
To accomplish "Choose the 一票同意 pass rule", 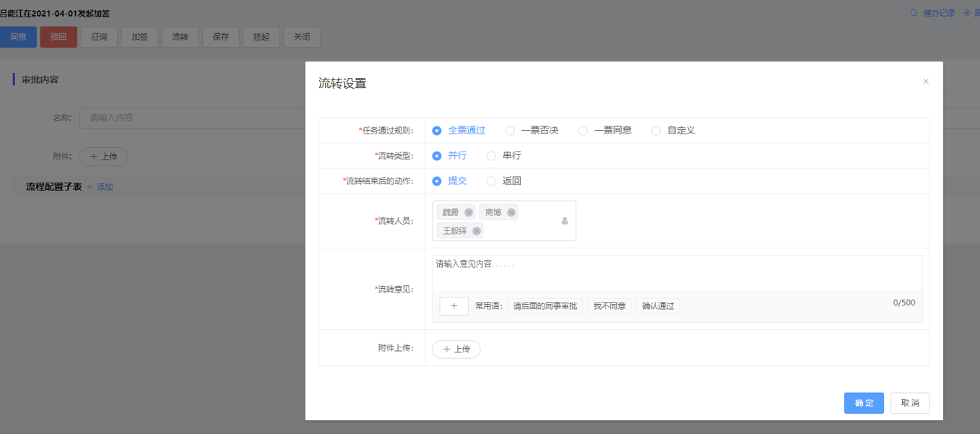I will (x=583, y=131).
